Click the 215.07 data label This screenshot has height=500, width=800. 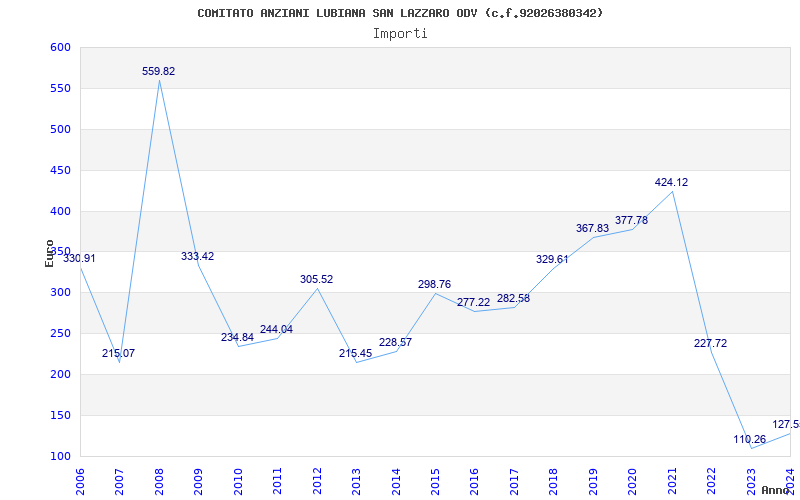click(x=118, y=353)
